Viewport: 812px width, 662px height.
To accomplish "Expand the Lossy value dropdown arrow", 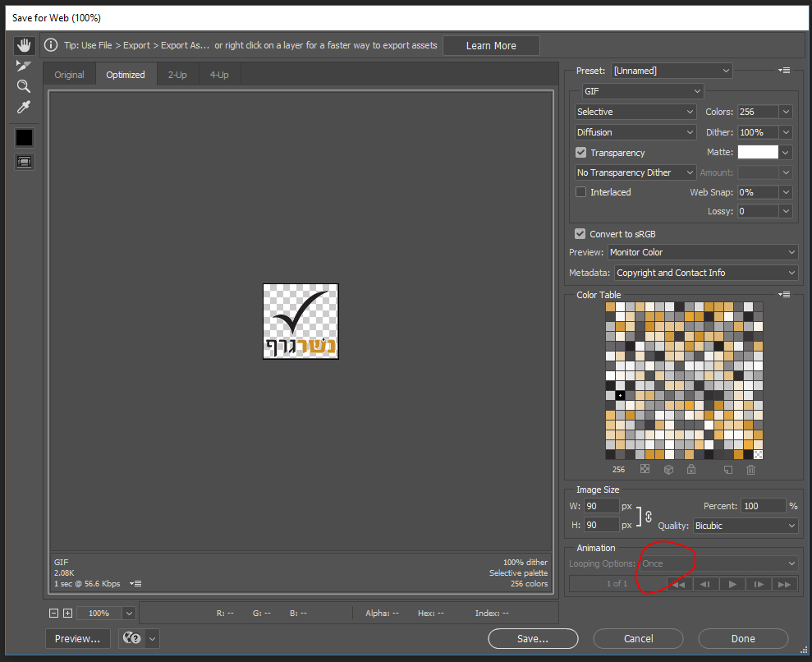I will (x=786, y=211).
